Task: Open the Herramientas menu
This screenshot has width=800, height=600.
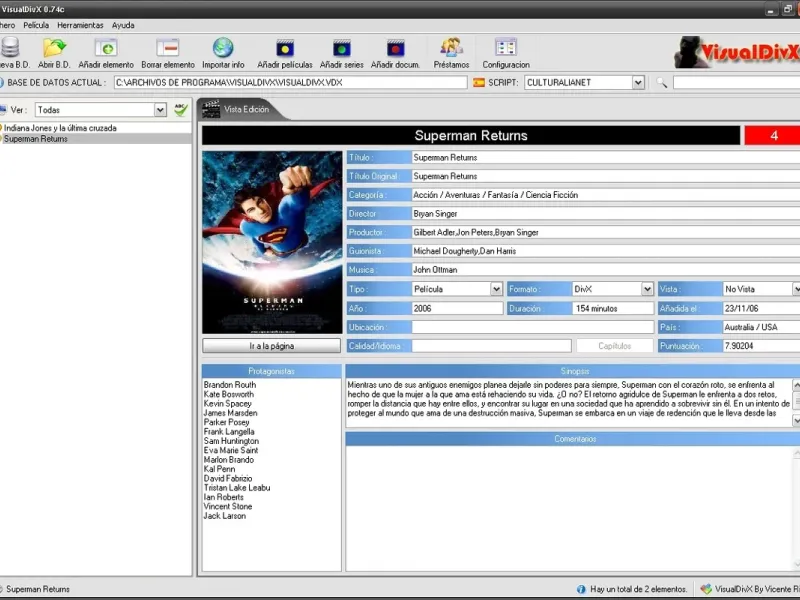Action: coord(79,24)
